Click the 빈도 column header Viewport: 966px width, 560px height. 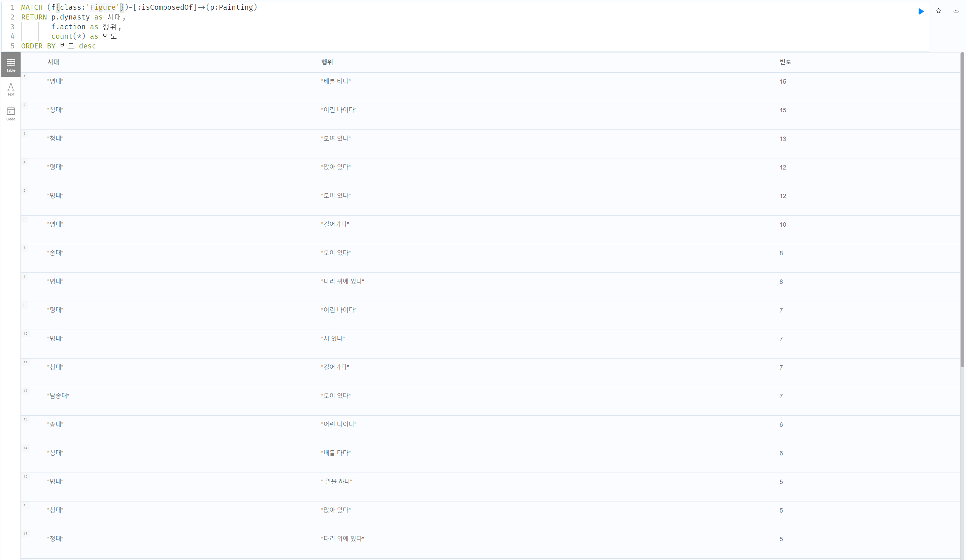pos(785,62)
